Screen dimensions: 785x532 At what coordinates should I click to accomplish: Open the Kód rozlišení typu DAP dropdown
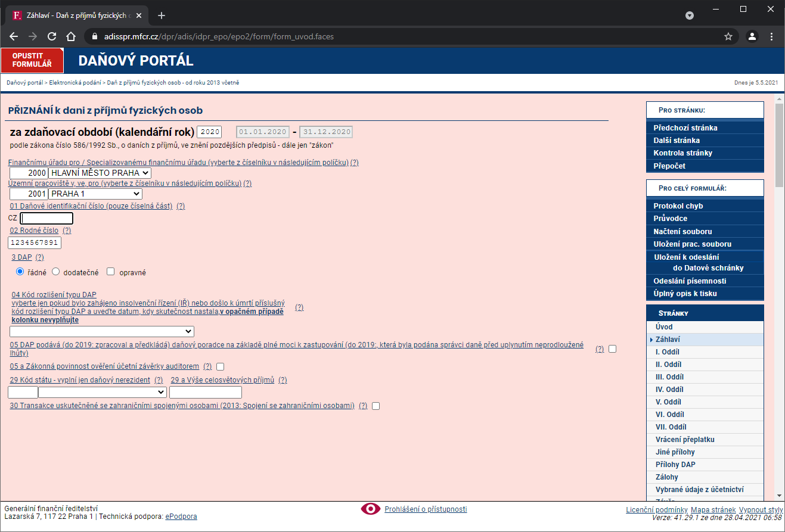click(102, 331)
